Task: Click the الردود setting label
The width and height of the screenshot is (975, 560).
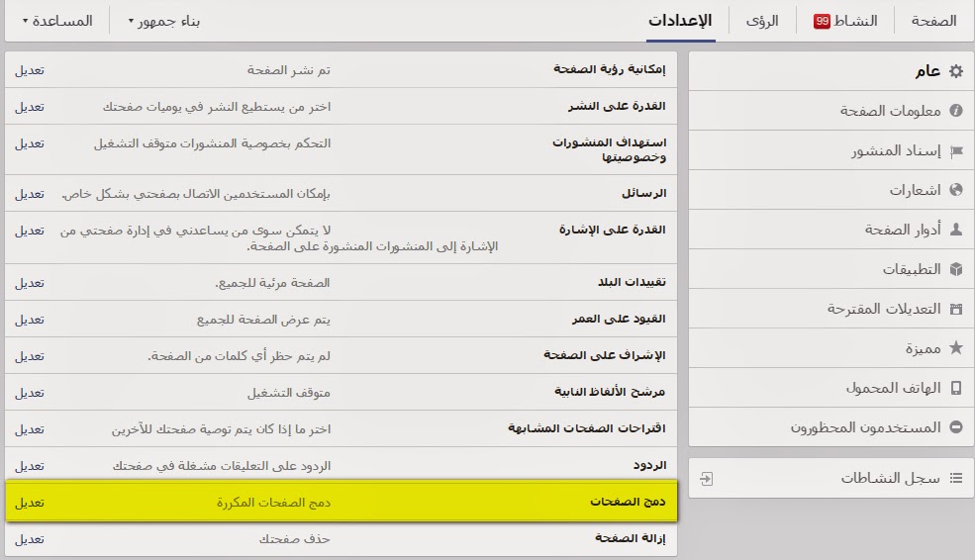Action: (649, 466)
